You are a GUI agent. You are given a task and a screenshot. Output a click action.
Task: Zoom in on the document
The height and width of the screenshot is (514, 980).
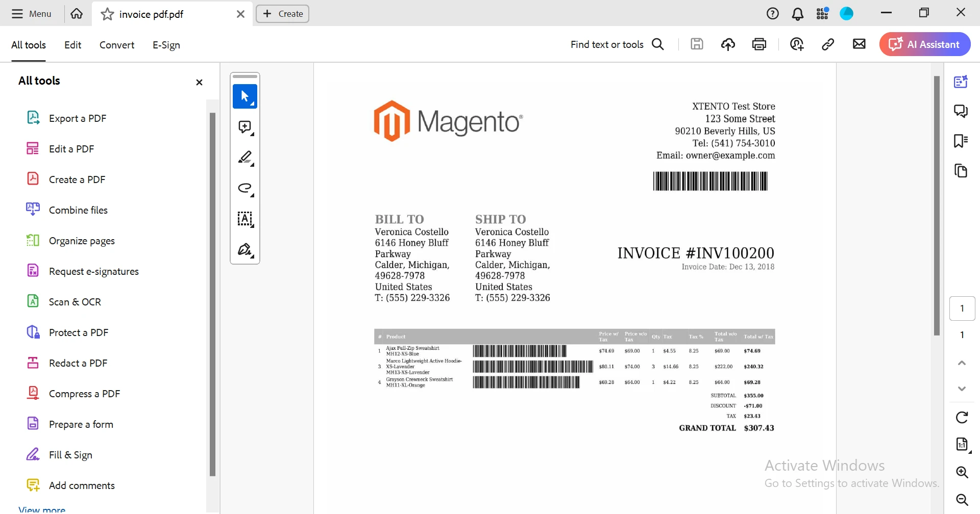point(962,472)
